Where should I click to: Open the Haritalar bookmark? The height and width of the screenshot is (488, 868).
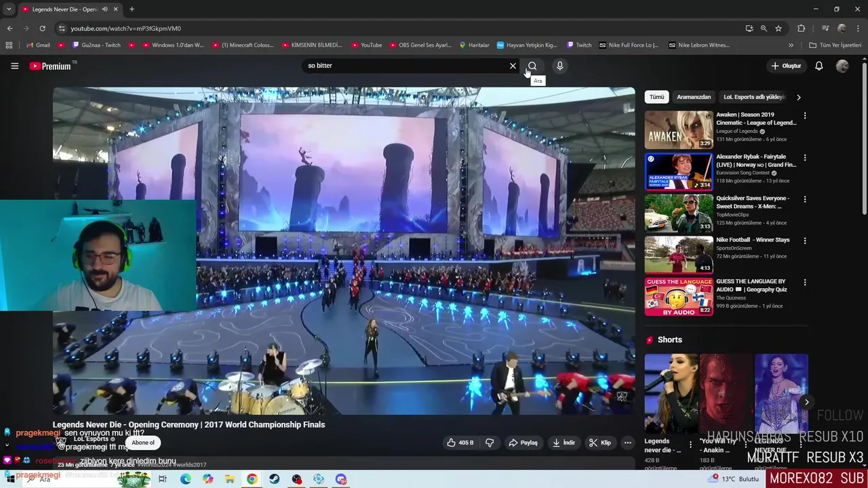pyautogui.click(x=474, y=45)
